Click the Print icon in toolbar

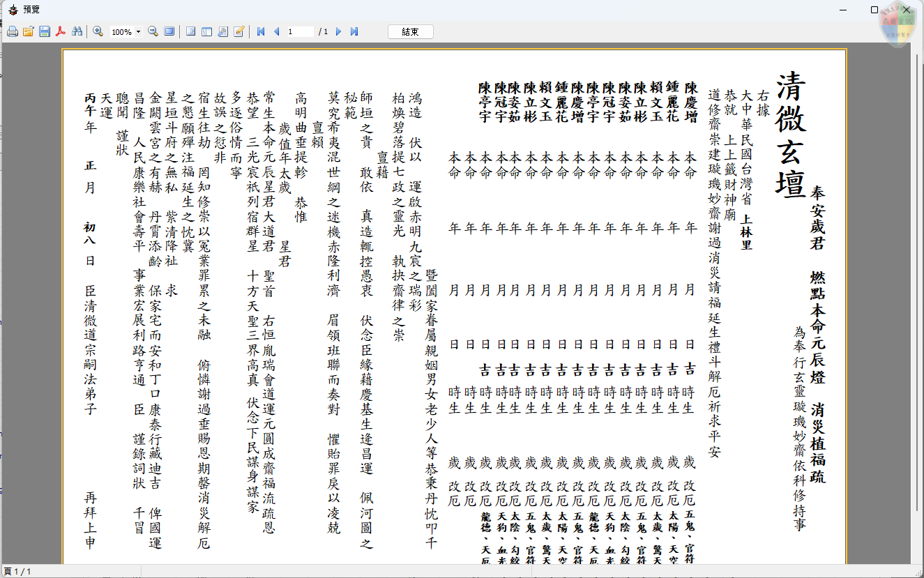coord(13,32)
